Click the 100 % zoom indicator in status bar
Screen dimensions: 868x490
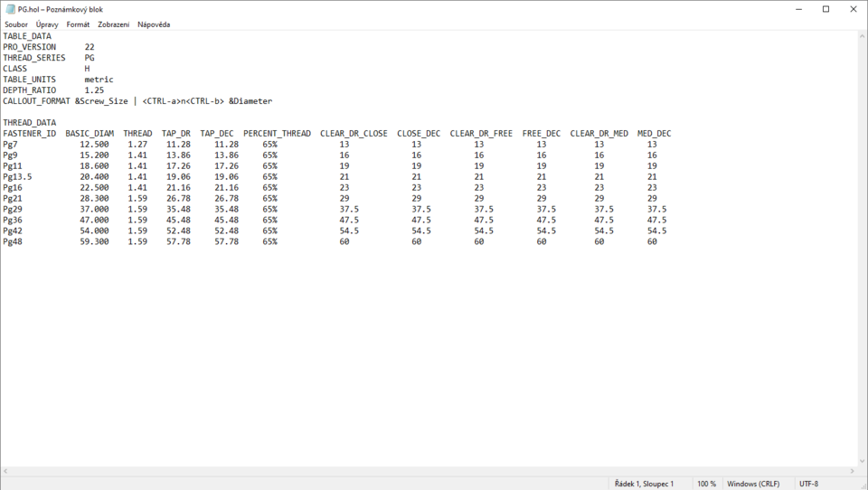tap(706, 484)
